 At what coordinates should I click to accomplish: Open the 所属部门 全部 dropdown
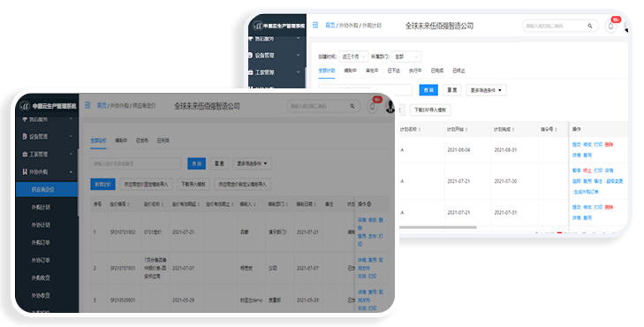(406, 57)
